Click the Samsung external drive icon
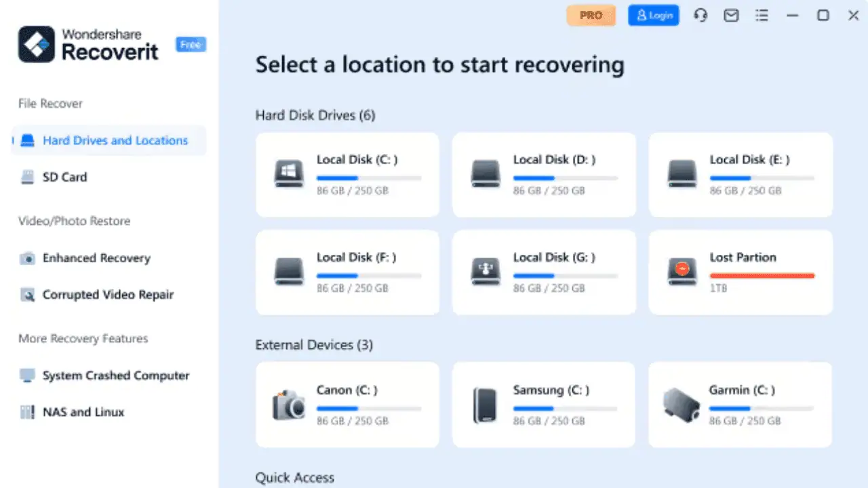 [486, 405]
